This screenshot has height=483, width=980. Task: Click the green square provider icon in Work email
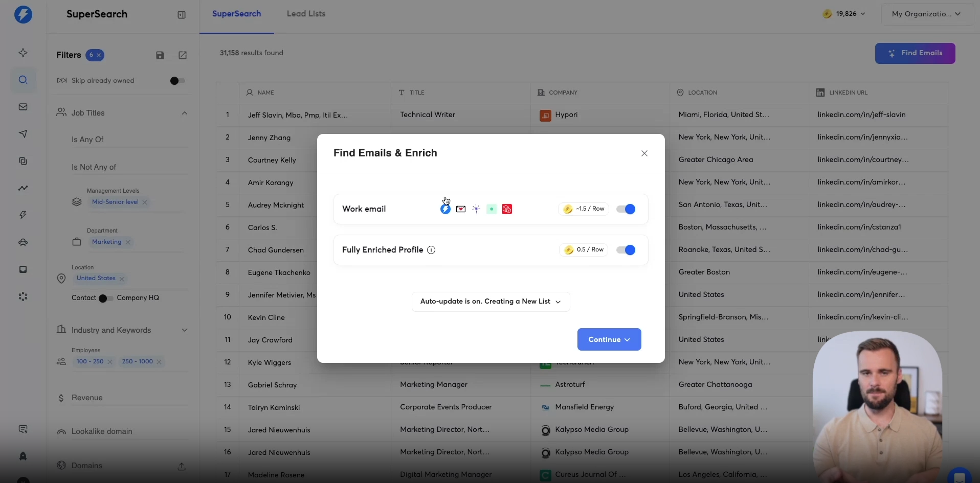pyautogui.click(x=492, y=209)
